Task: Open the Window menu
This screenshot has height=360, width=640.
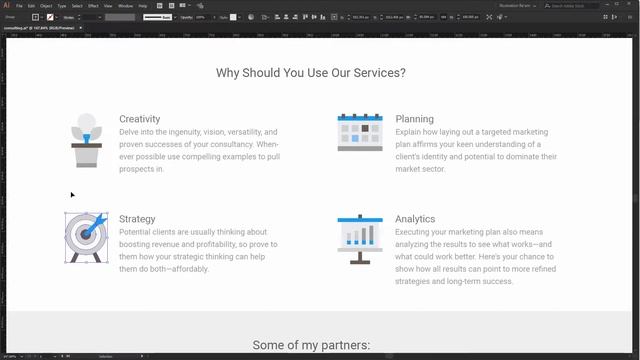Action: (x=125, y=6)
